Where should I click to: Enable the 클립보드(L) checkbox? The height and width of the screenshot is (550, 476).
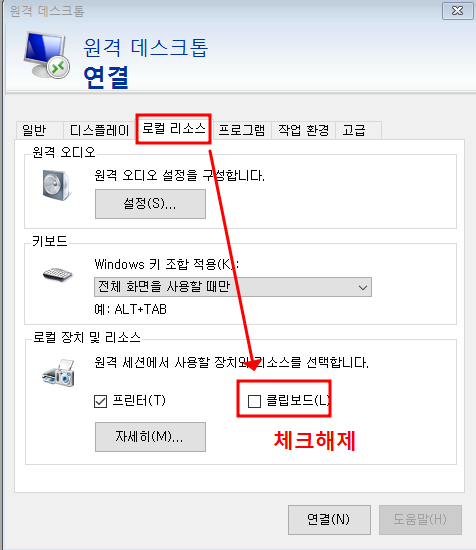(254, 401)
